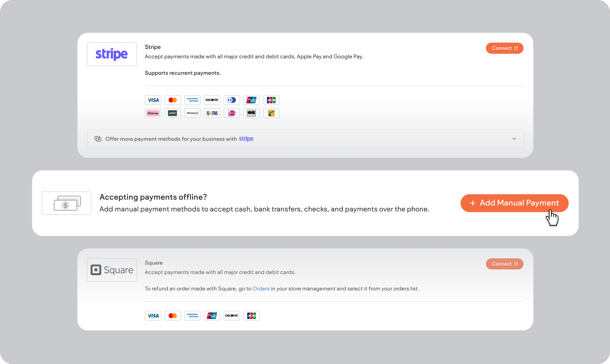Image resolution: width=610 pixels, height=364 pixels.
Task: Click the iDEAL payment icon
Action: click(232, 113)
